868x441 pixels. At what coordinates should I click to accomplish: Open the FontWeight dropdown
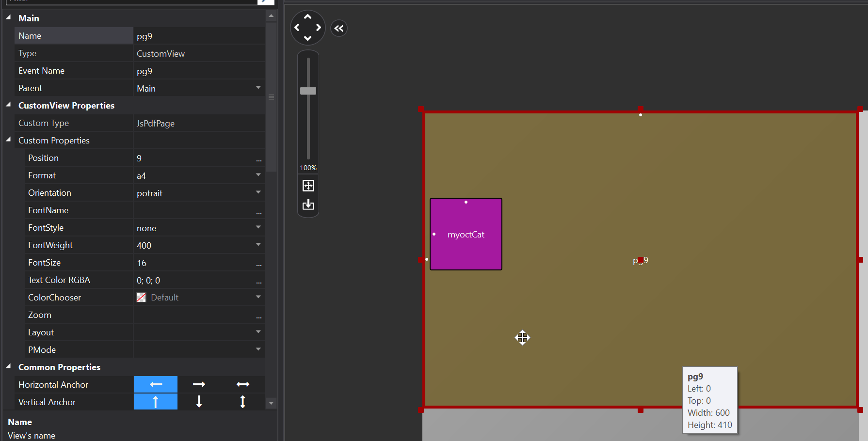258,245
